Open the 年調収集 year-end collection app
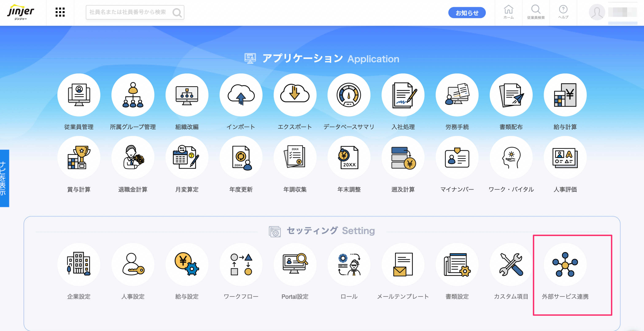This screenshot has width=644, height=331. pyautogui.click(x=295, y=157)
